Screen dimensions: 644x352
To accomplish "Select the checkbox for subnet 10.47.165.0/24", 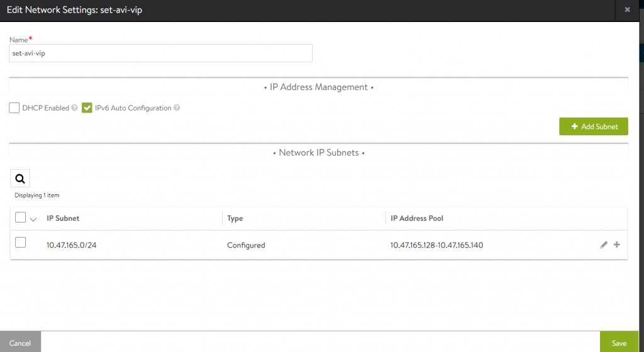I will (x=20, y=243).
